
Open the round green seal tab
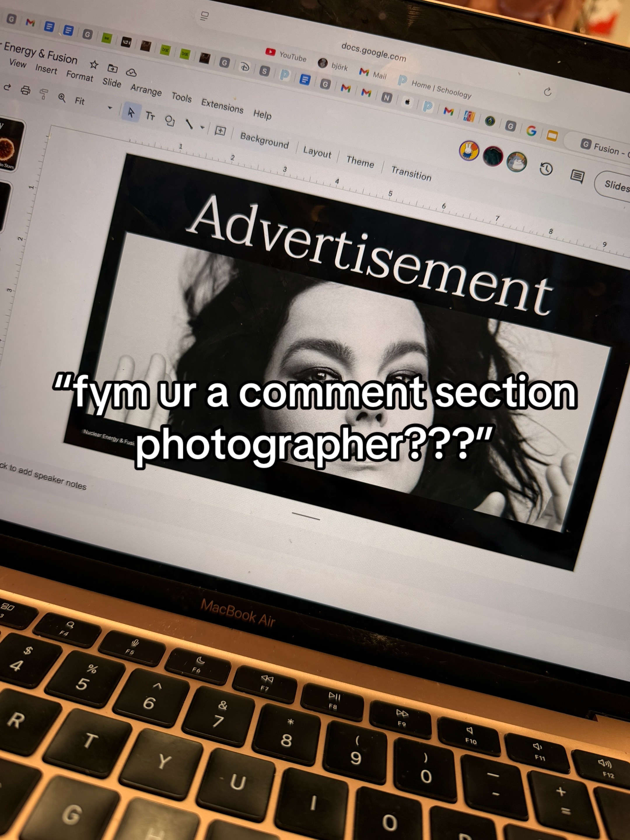coord(490,122)
